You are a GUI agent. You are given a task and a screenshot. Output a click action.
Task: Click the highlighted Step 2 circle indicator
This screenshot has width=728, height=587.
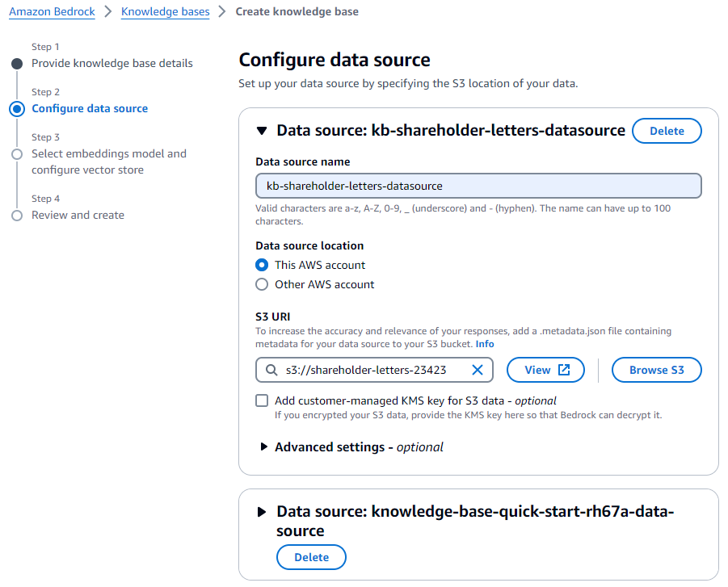[x=19, y=107]
